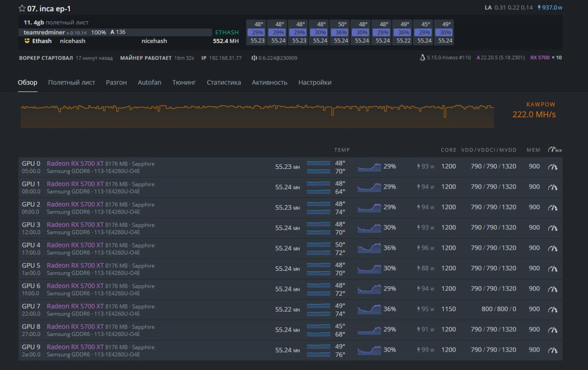Image resolution: width=588 pixels, height=370 pixels.
Task: Open overclock settings for GPU 7 row
Action: point(552,309)
